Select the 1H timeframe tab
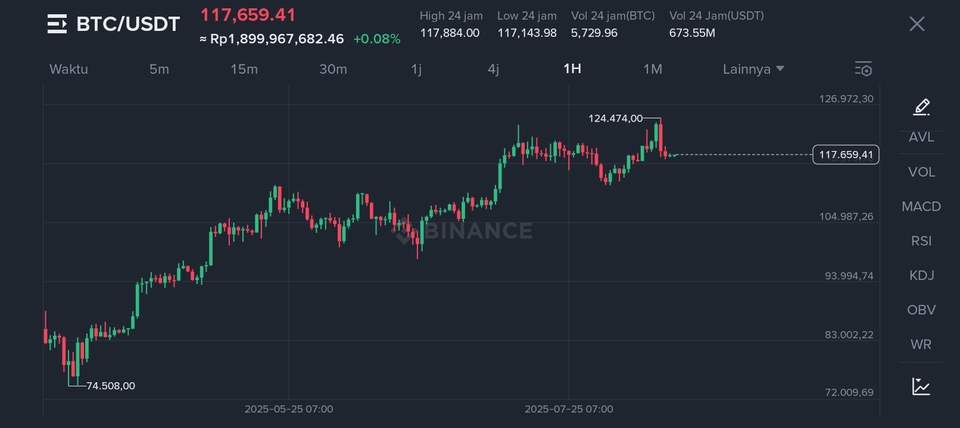This screenshot has width=960, height=428. tap(572, 69)
